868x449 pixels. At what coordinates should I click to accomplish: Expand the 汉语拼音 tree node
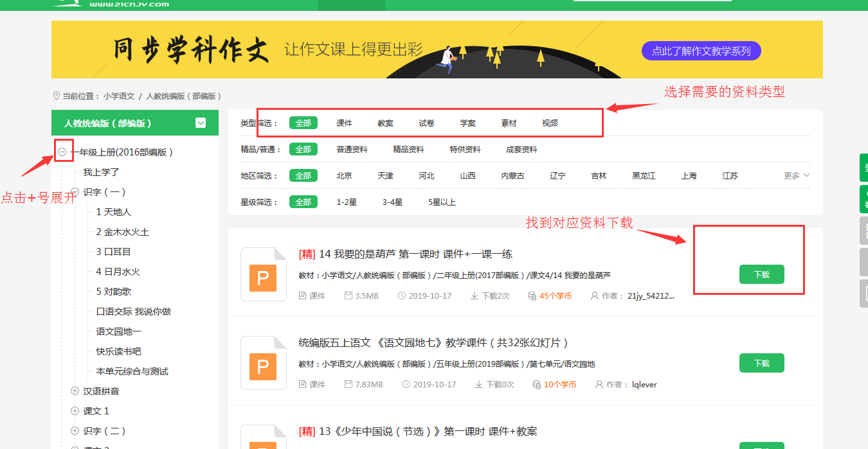tap(75, 391)
